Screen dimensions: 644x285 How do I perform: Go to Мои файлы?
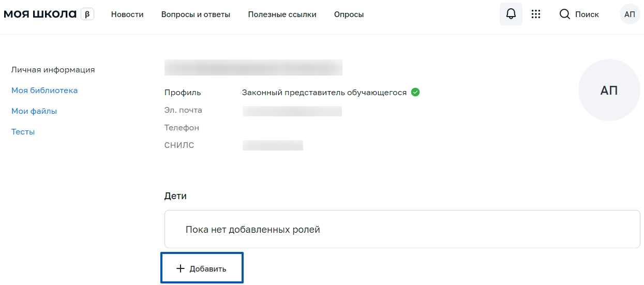(x=34, y=111)
